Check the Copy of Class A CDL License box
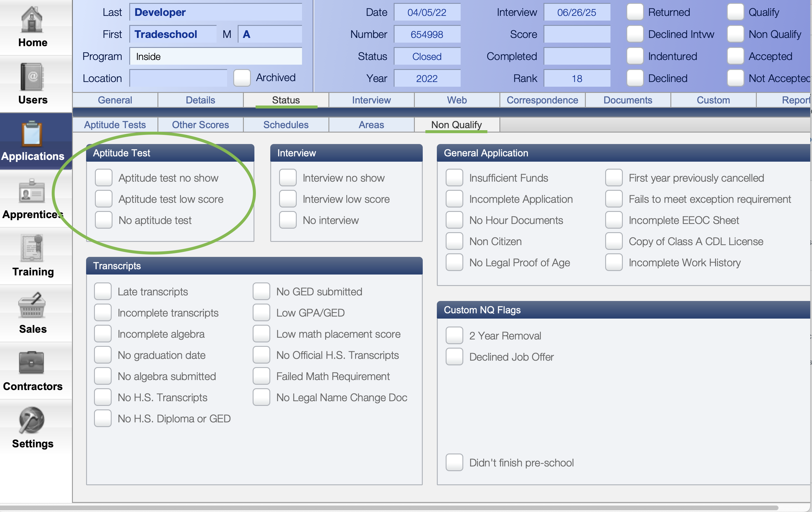 [x=614, y=242]
